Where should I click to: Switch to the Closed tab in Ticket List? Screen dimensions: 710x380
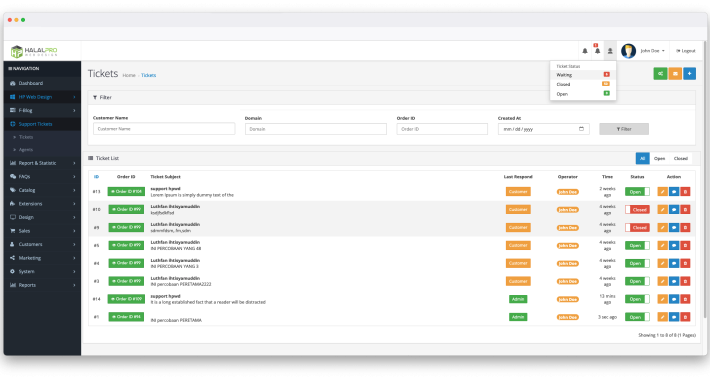[681, 159]
